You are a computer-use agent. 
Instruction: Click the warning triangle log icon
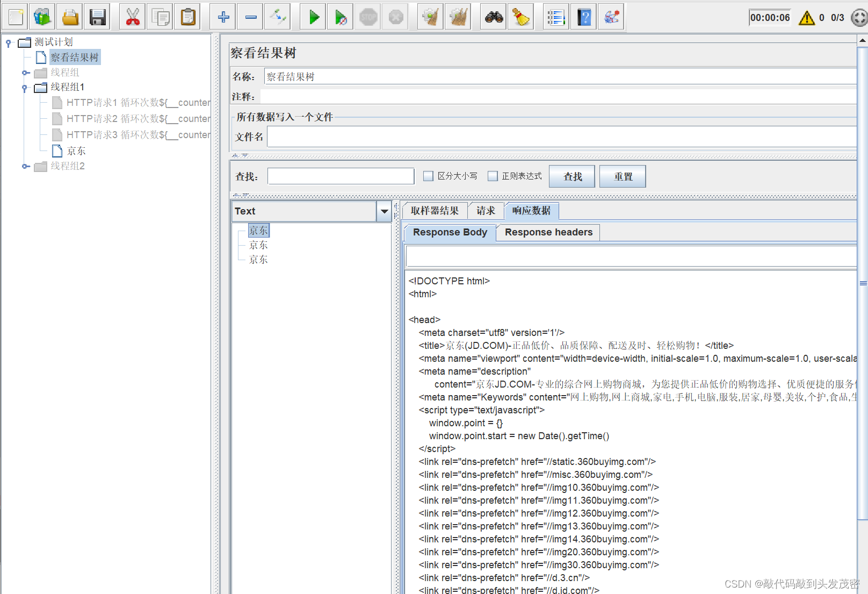point(807,18)
